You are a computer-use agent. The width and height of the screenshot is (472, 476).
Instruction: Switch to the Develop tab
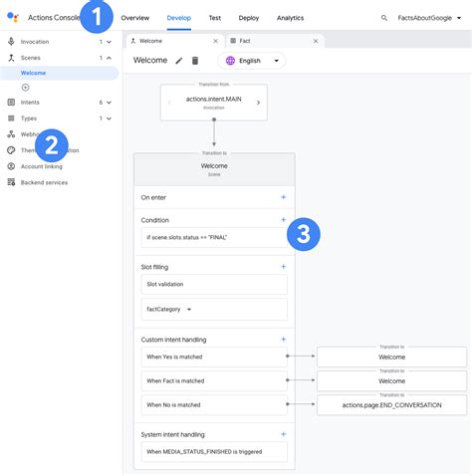pos(179,18)
